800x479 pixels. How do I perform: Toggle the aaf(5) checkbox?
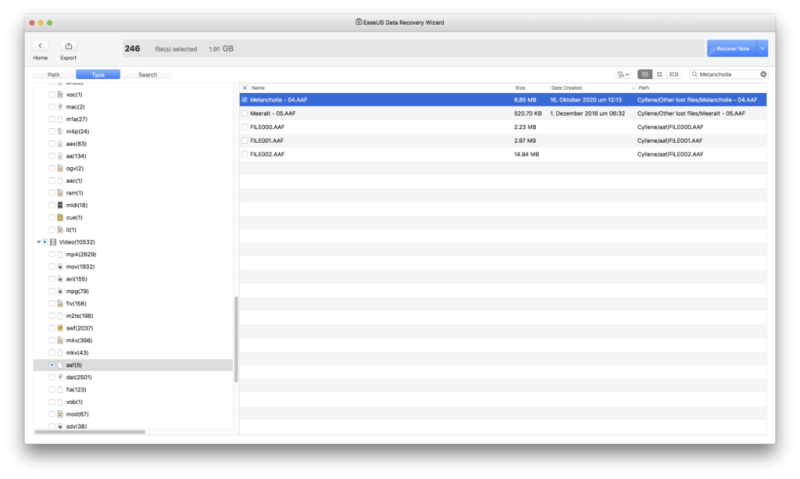(52, 365)
